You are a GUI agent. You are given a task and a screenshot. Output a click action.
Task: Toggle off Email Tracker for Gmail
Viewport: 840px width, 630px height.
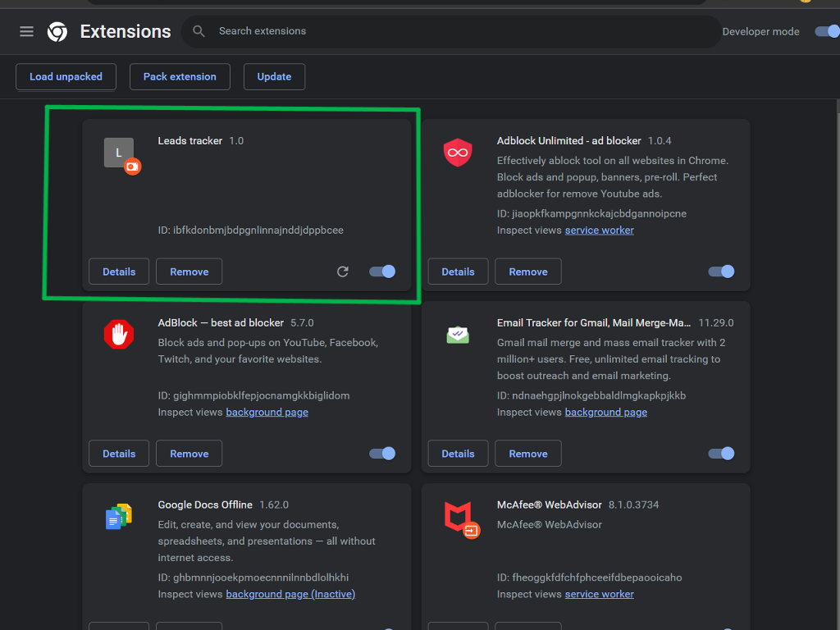pyautogui.click(x=722, y=454)
